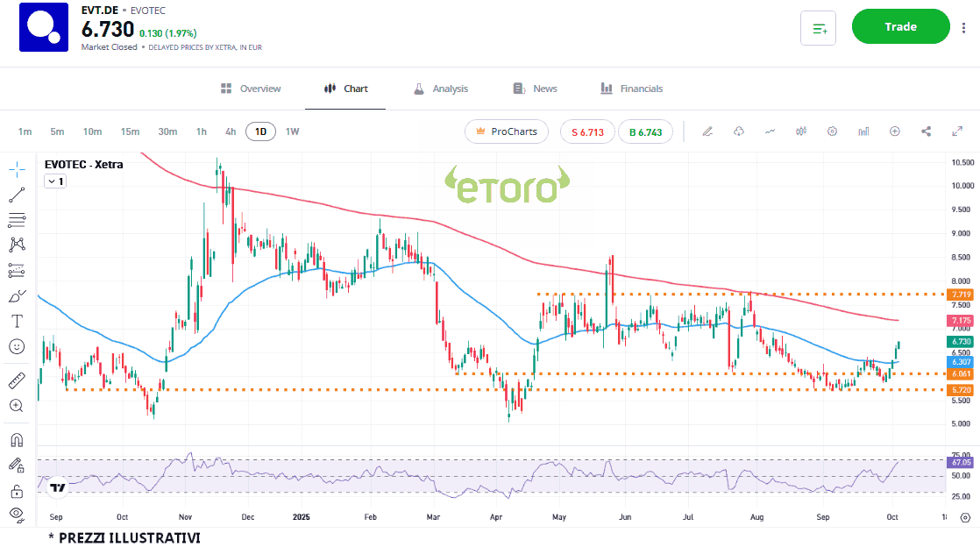Open the chart settings gear icon

point(832,131)
